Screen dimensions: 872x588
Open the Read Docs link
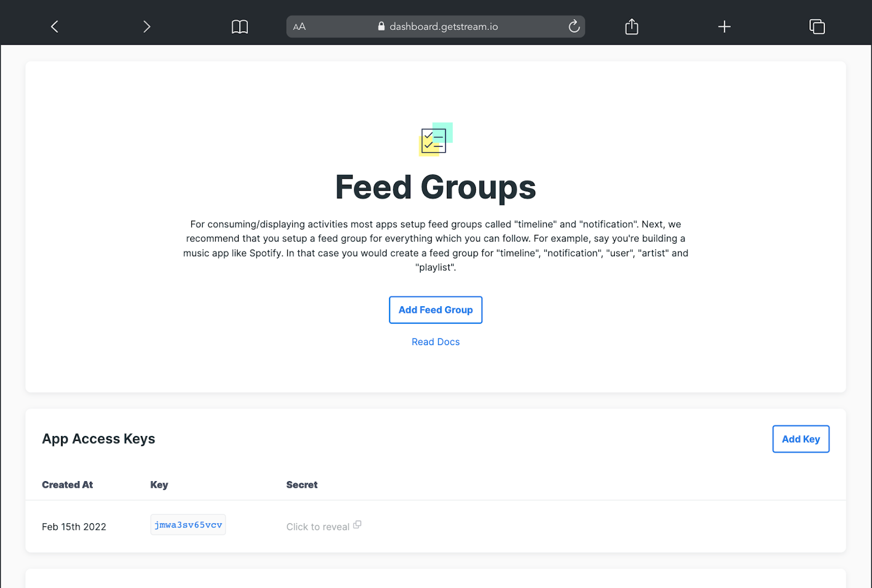coord(435,342)
